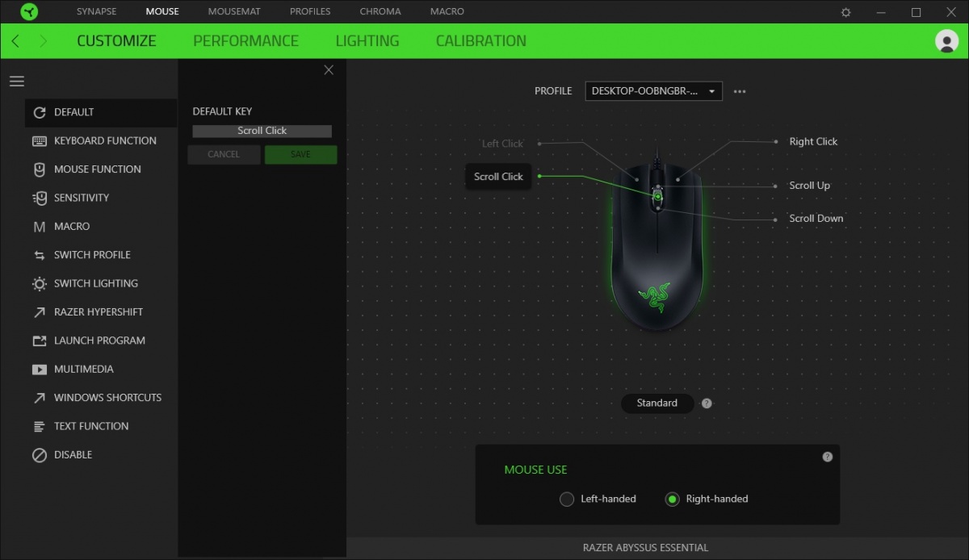Click the mouse image Razer logo
Screen dimensions: 969x560
pos(655,296)
